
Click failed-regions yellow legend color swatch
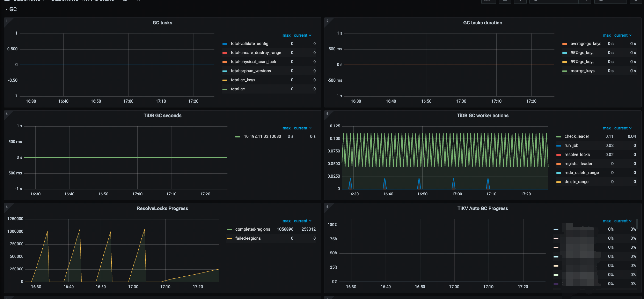[229, 238]
